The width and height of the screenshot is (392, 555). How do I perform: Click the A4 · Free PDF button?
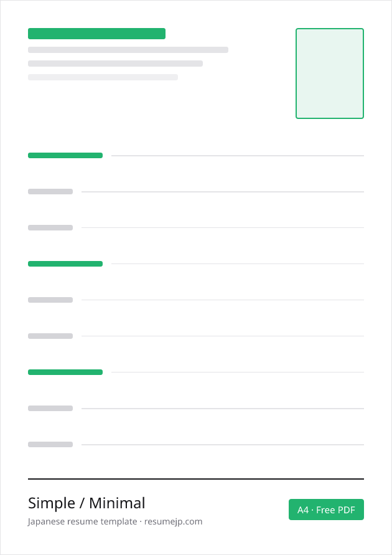point(326,510)
